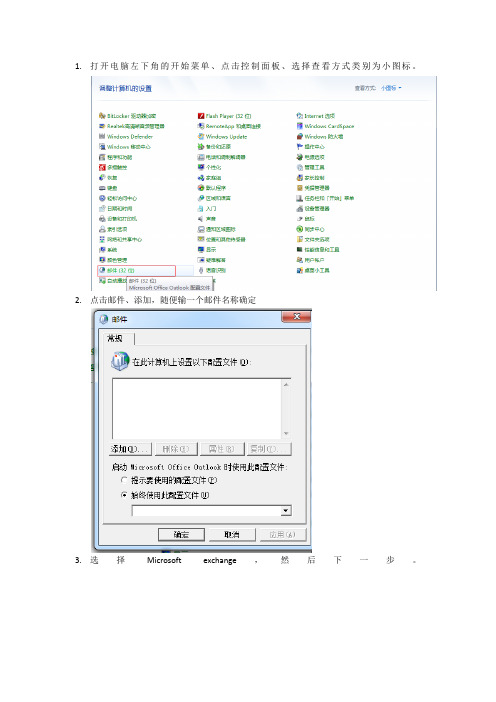
Task: Open Internet Options item
Action: (316, 116)
